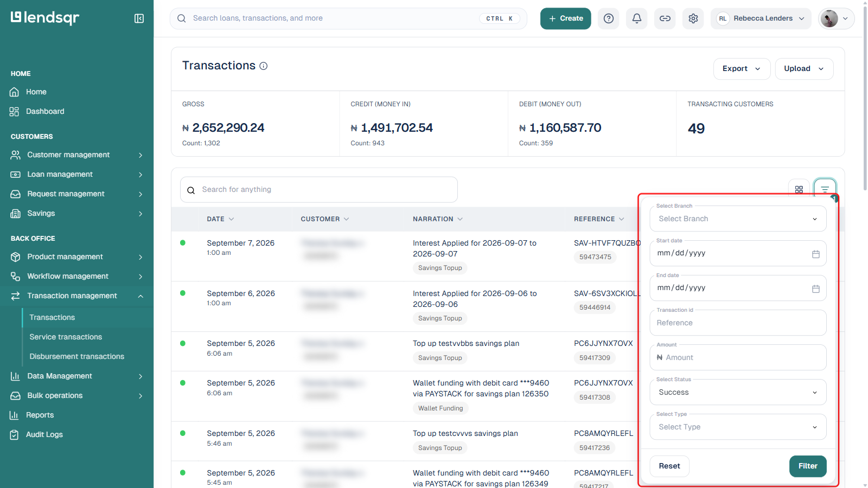The height and width of the screenshot is (488, 868).
Task: Open the Export dropdown
Action: (742, 69)
